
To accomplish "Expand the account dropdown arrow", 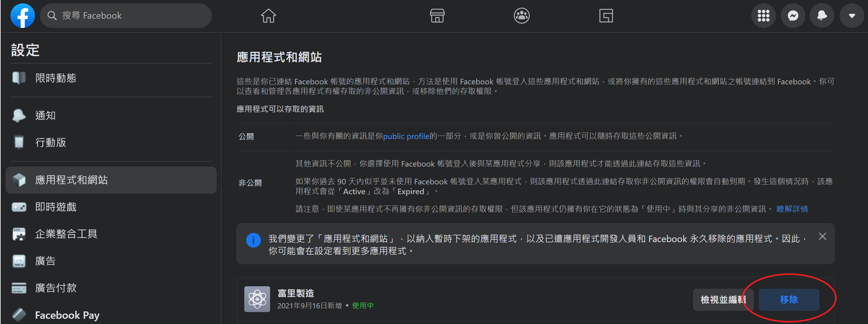I will [851, 16].
